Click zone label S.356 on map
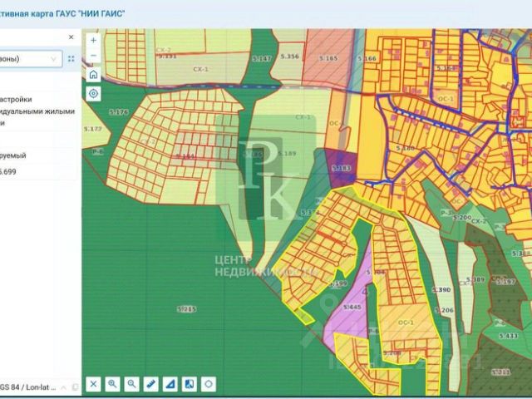532x399 pixels. tap(290, 57)
